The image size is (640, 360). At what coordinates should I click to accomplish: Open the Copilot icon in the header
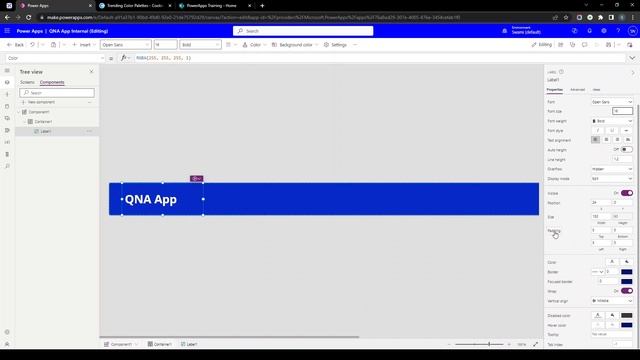(x=575, y=31)
